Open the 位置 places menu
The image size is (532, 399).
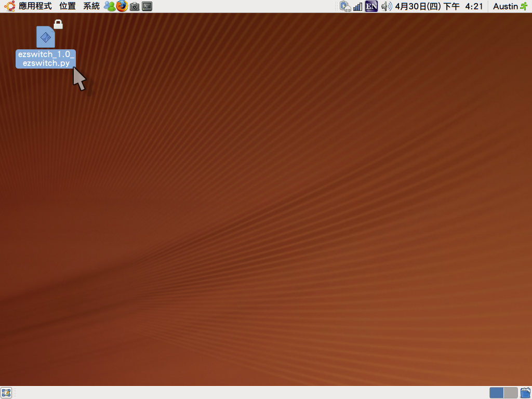pos(67,6)
